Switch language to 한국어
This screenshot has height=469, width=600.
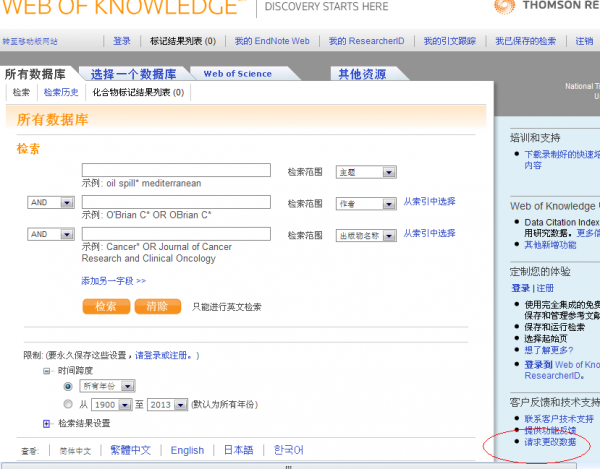click(x=289, y=450)
